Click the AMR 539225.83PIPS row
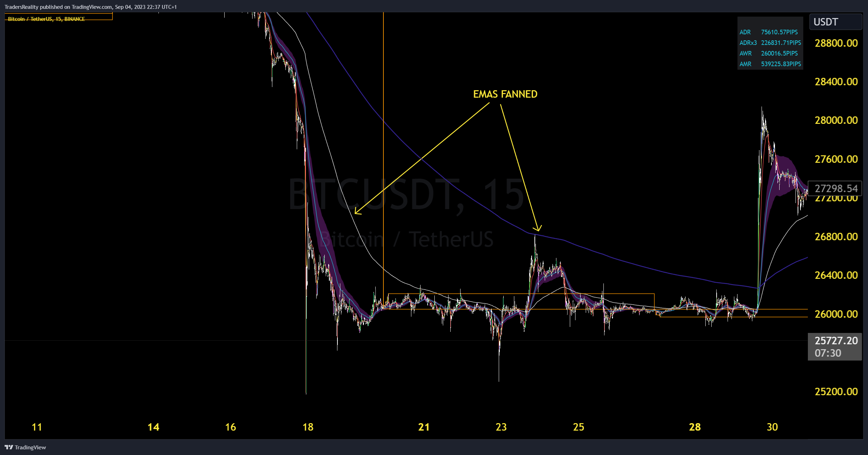868x455 pixels. [770, 64]
